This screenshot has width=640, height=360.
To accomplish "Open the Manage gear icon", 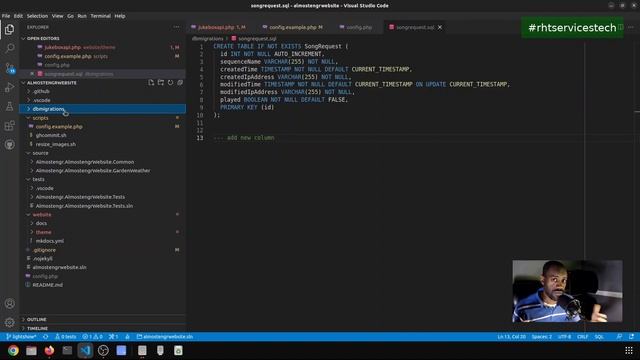I will [x=9, y=322].
